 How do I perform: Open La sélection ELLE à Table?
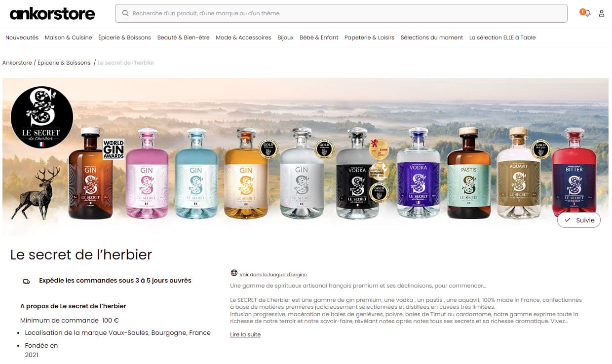tap(502, 37)
